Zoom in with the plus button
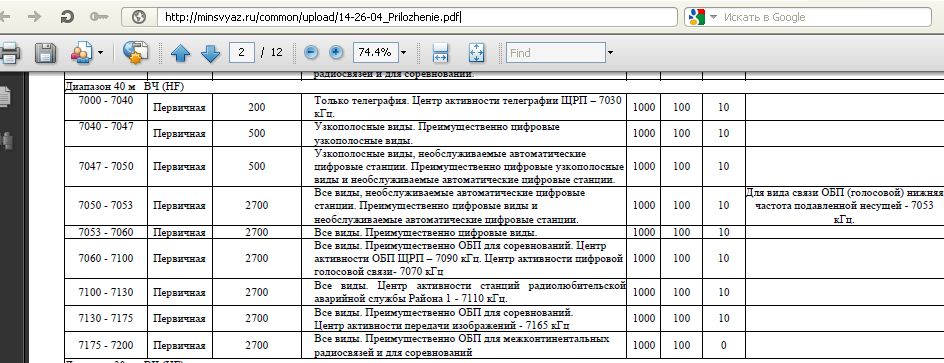The image size is (944, 363). click(336, 52)
